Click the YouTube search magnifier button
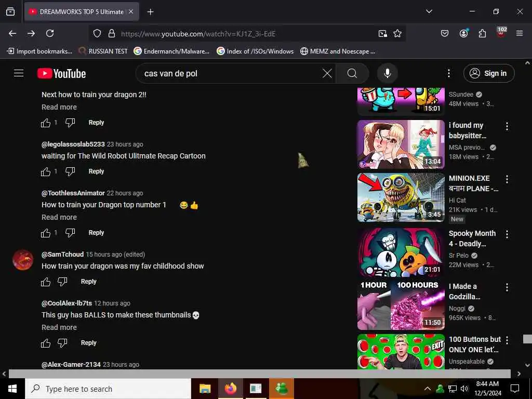 click(x=352, y=73)
